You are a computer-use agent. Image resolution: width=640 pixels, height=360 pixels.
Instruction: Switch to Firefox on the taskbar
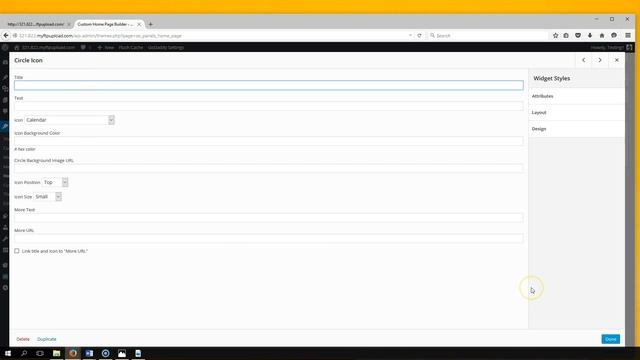click(73, 353)
